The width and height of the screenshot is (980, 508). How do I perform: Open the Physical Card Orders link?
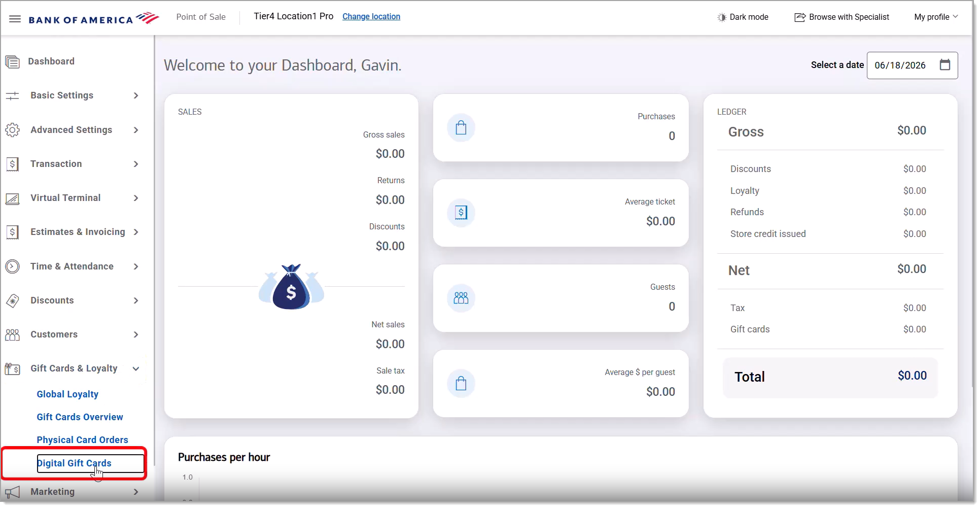(82, 440)
